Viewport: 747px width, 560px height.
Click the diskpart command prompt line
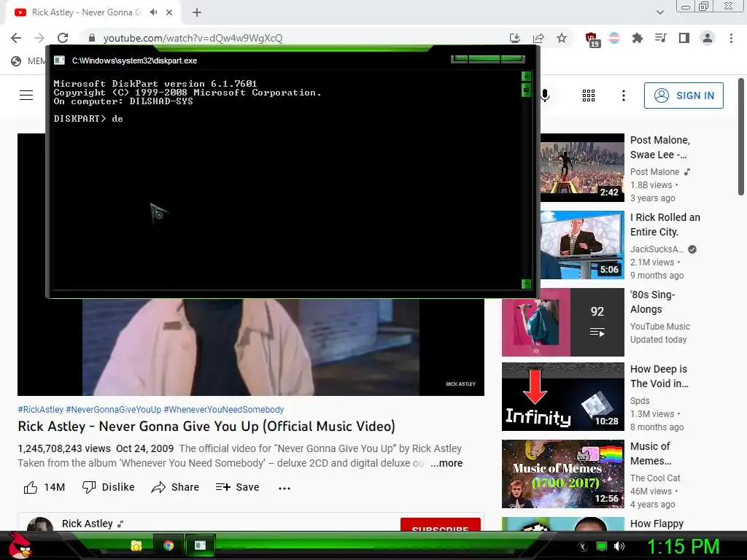[88, 119]
